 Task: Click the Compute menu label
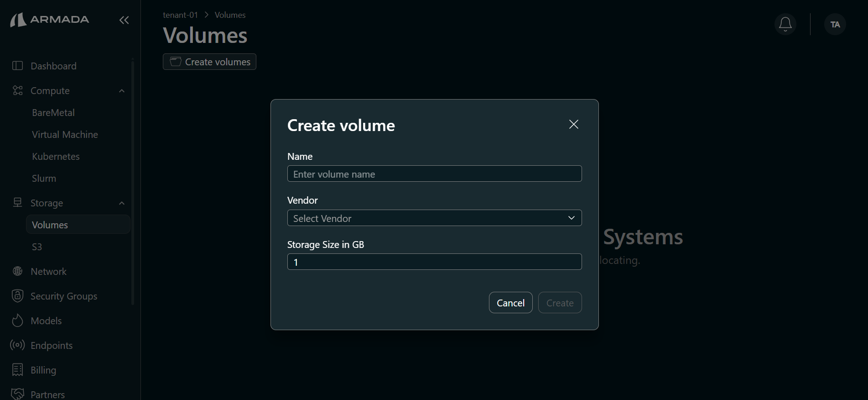[50, 90]
